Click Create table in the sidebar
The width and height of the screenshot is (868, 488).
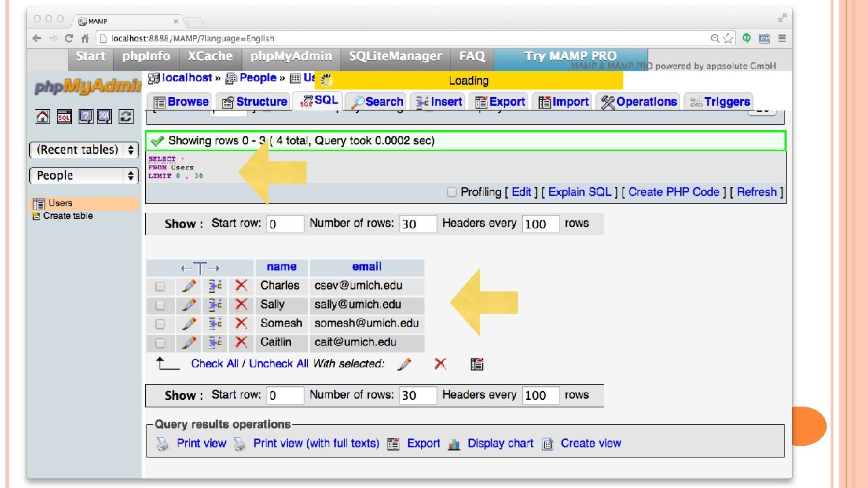68,216
